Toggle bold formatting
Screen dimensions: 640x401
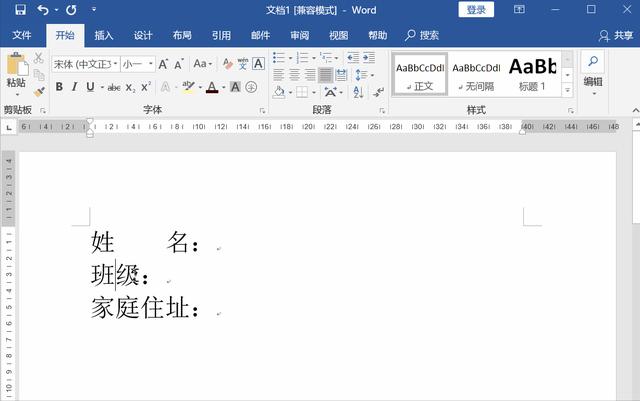coord(59,87)
